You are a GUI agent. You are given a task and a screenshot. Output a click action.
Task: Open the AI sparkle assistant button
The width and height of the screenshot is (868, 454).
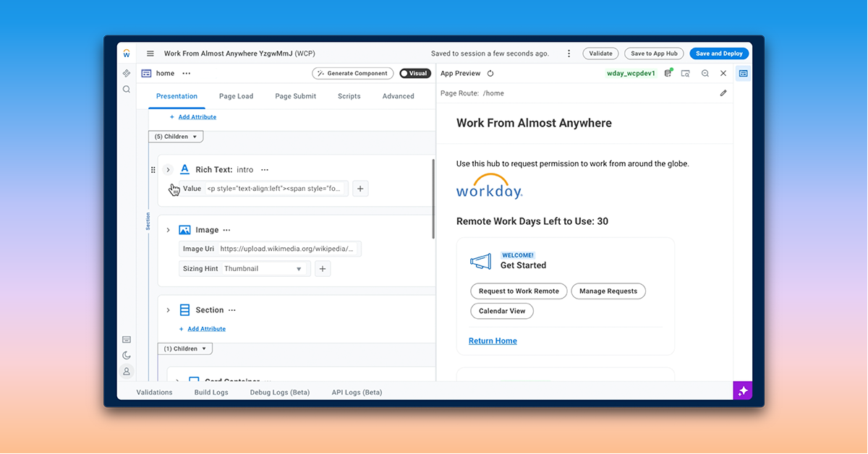click(742, 390)
